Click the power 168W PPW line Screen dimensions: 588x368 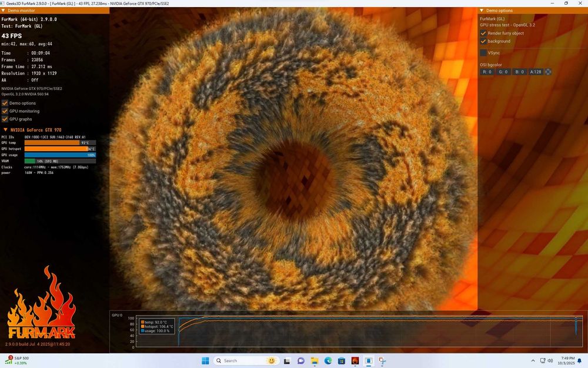pos(28,173)
